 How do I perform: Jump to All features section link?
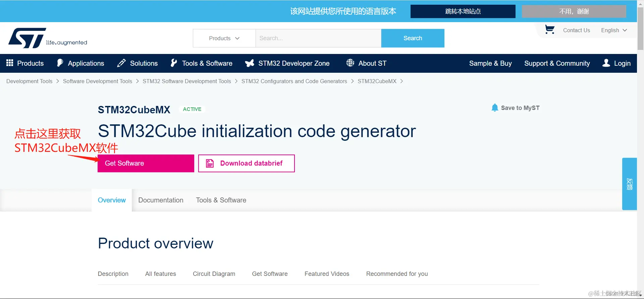(x=161, y=274)
